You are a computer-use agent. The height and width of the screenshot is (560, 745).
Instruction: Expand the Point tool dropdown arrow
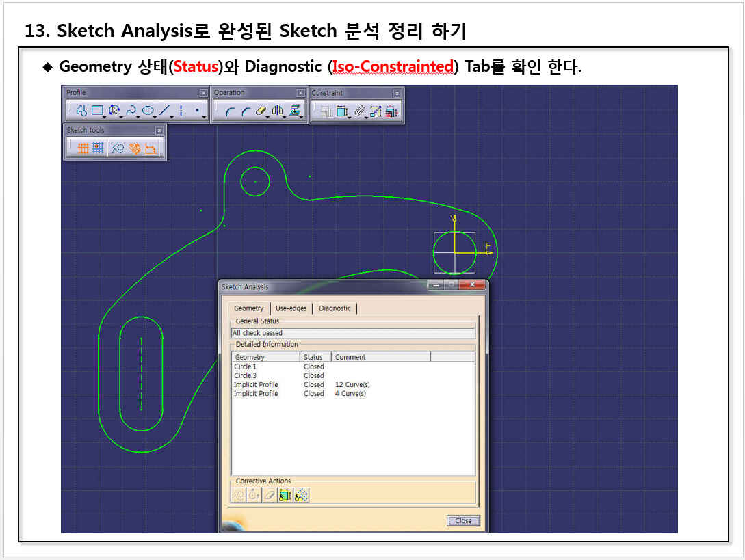(x=205, y=116)
